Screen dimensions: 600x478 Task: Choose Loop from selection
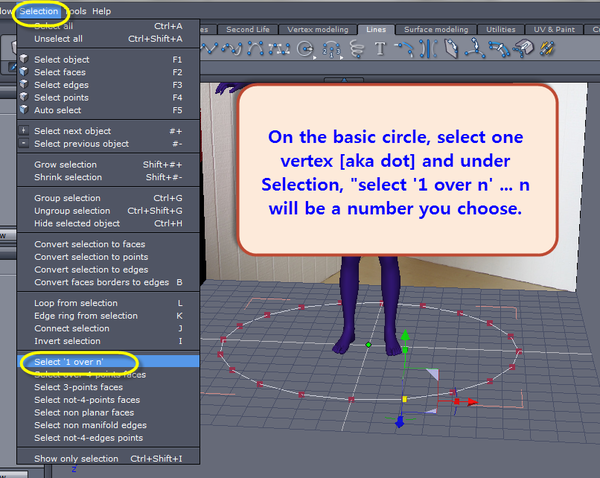[x=108, y=303]
